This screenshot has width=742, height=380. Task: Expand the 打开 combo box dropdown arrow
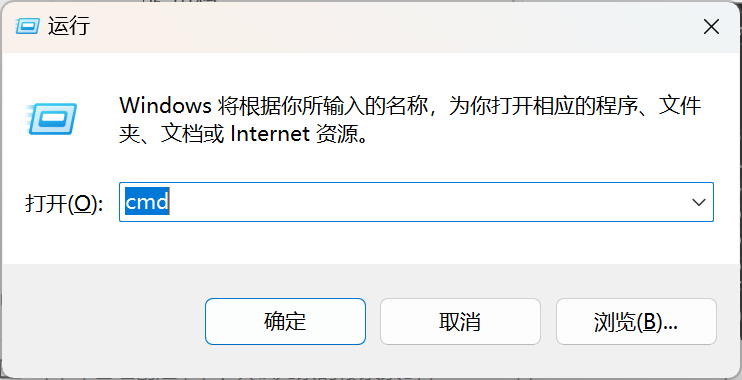(698, 202)
